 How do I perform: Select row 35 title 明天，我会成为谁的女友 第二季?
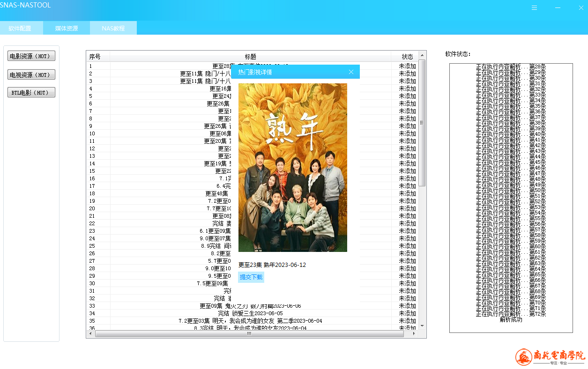pos(251,321)
